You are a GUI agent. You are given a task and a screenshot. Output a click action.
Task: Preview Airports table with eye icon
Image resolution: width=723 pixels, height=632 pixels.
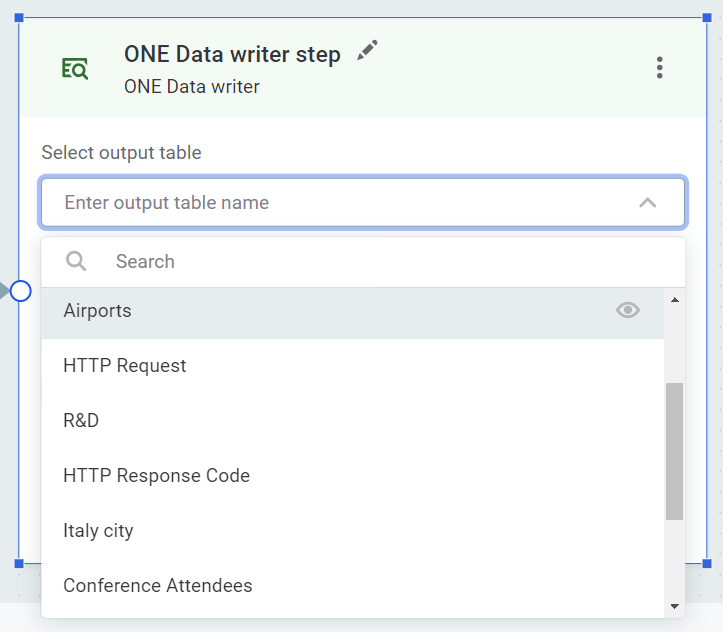pyautogui.click(x=627, y=311)
